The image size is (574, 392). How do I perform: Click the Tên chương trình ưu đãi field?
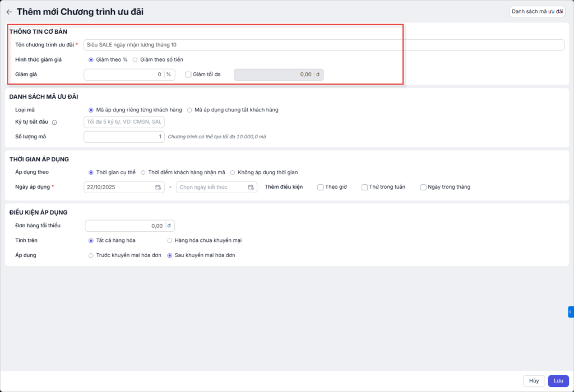point(323,45)
